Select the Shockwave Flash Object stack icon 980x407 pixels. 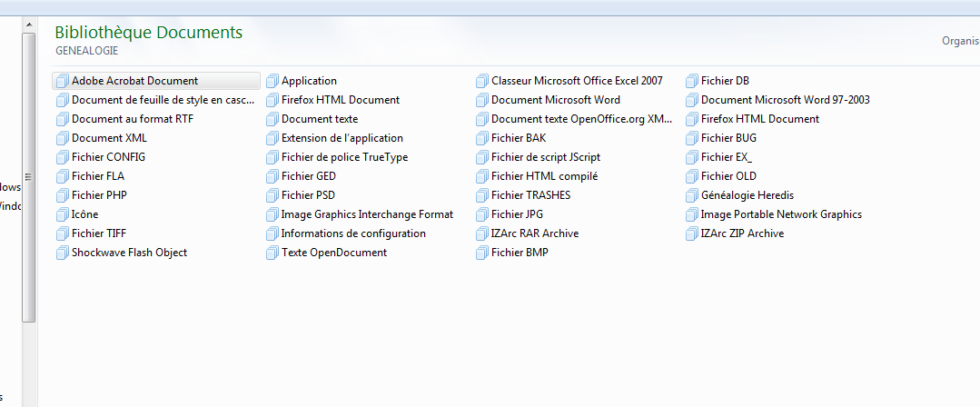[x=62, y=253]
